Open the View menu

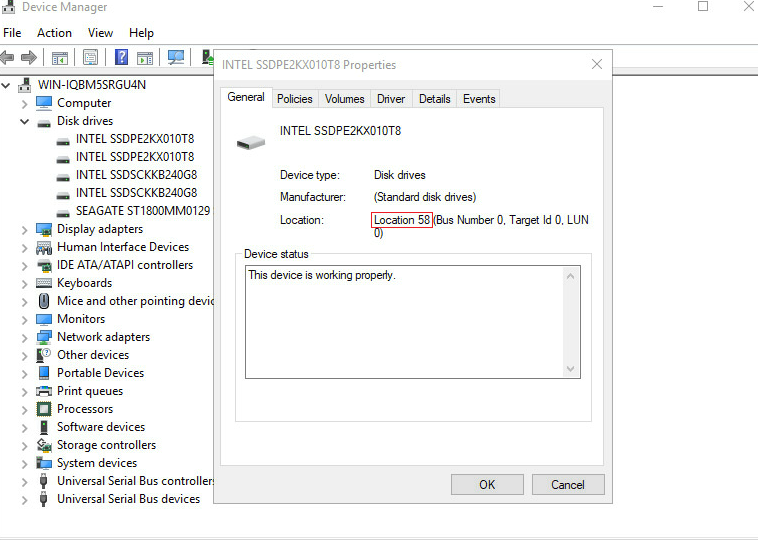pos(100,33)
